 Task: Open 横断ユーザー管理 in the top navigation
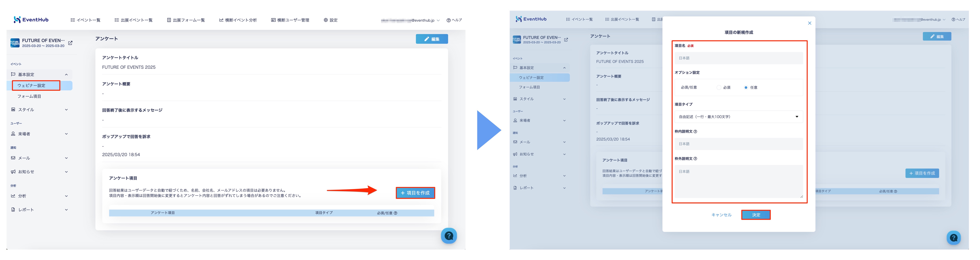(x=290, y=20)
